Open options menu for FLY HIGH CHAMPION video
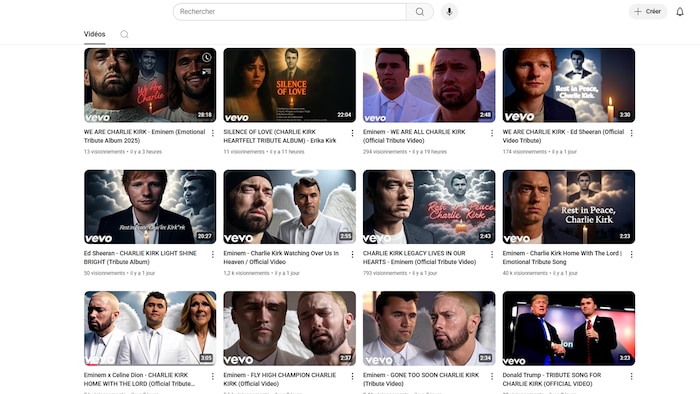Viewport: 700px width, 394px height. 352,376
